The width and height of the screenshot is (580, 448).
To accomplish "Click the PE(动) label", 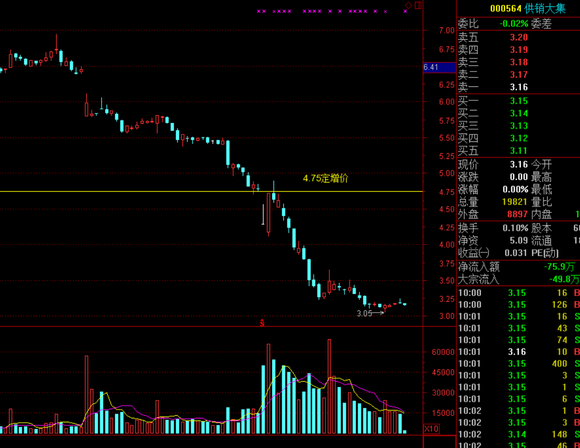I will pos(545,253).
